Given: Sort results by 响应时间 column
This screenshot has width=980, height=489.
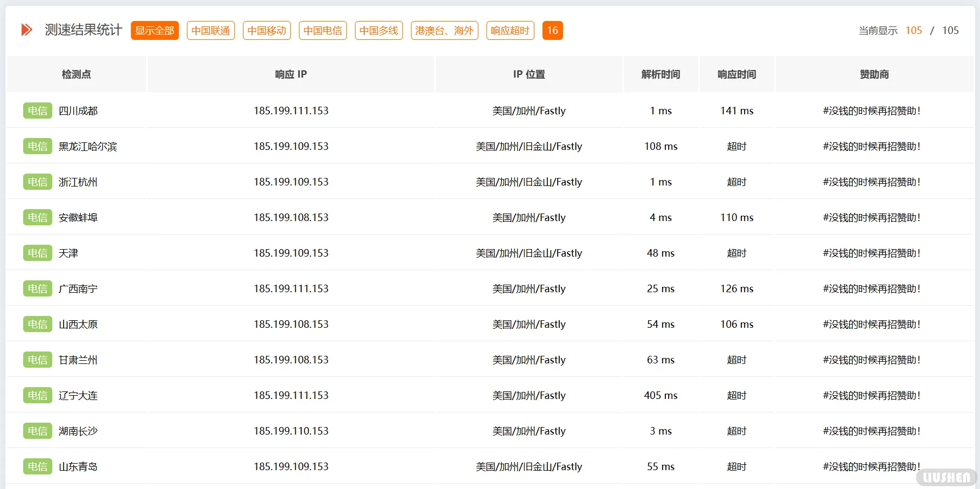Looking at the screenshot, I should point(736,74).
